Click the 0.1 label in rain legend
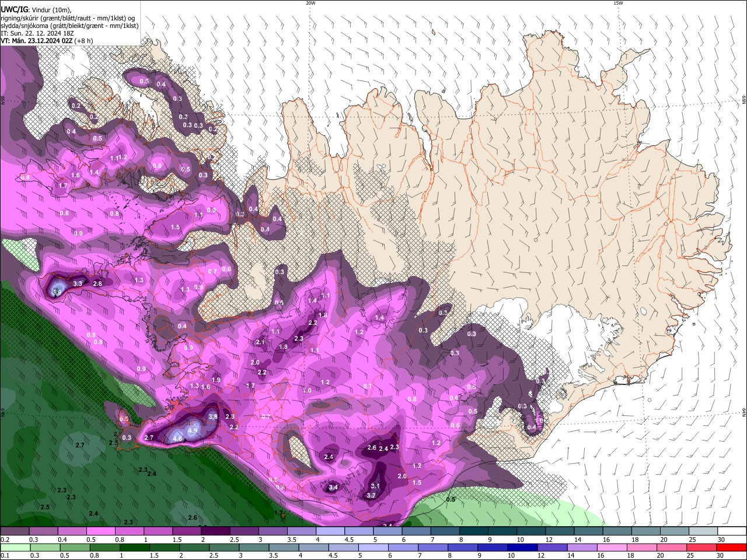The image size is (747, 560). point(5,555)
